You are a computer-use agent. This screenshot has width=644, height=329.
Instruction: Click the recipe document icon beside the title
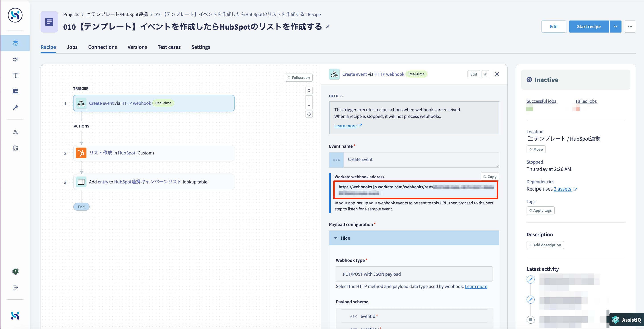pyautogui.click(x=49, y=22)
